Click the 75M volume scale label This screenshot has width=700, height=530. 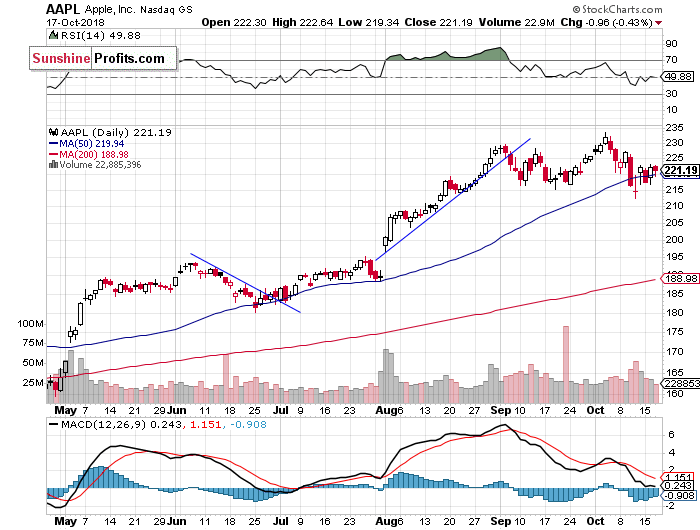(x=33, y=343)
